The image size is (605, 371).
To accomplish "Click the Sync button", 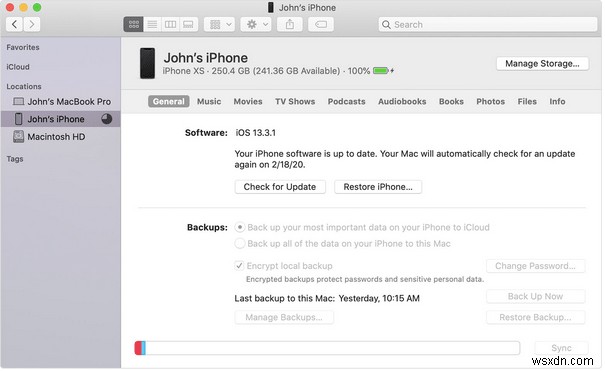I will (561, 348).
